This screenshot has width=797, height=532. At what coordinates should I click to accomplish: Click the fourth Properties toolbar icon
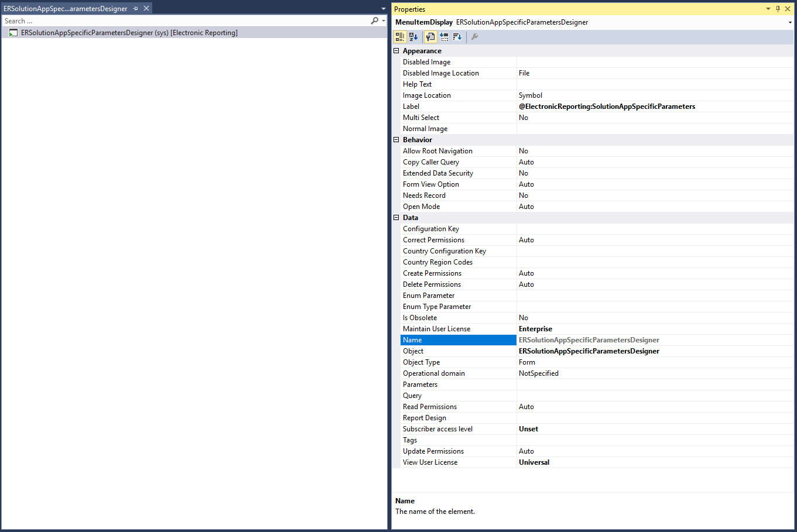pos(444,37)
